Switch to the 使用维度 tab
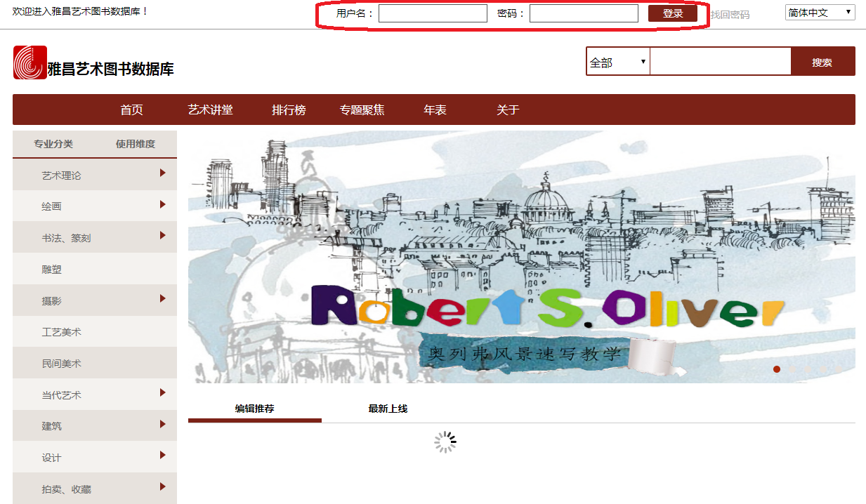This screenshot has height=504, width=866. tap(136, 144)
